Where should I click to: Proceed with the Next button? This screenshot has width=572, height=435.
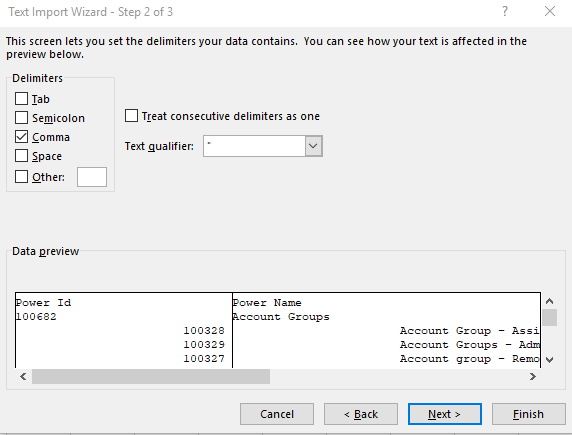[x=445, y=414]
